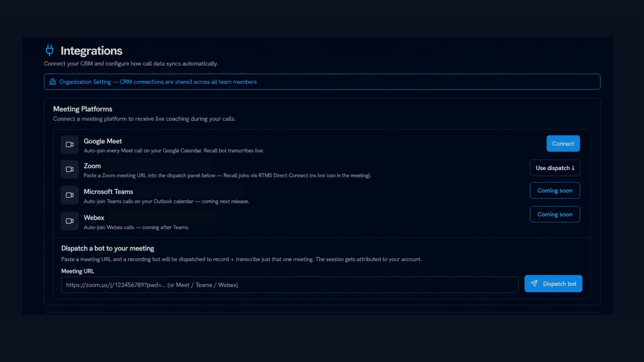Click the Webex title text
This screenshot has width=644, height=362.
point(94,218)
